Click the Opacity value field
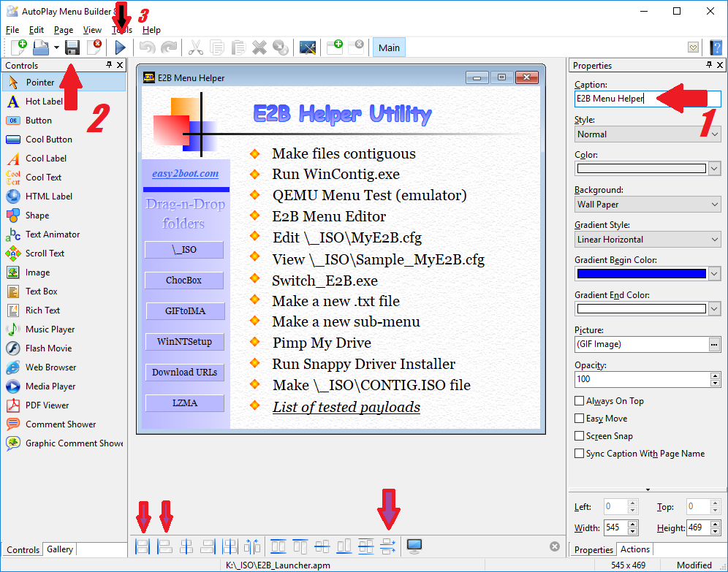This screenshot has height=572, width=728. point(642,379)
